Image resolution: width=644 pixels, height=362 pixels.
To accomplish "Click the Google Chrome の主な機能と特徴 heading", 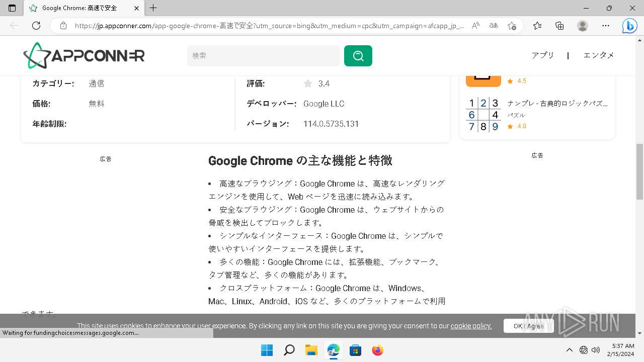I will tap(300, 161).
